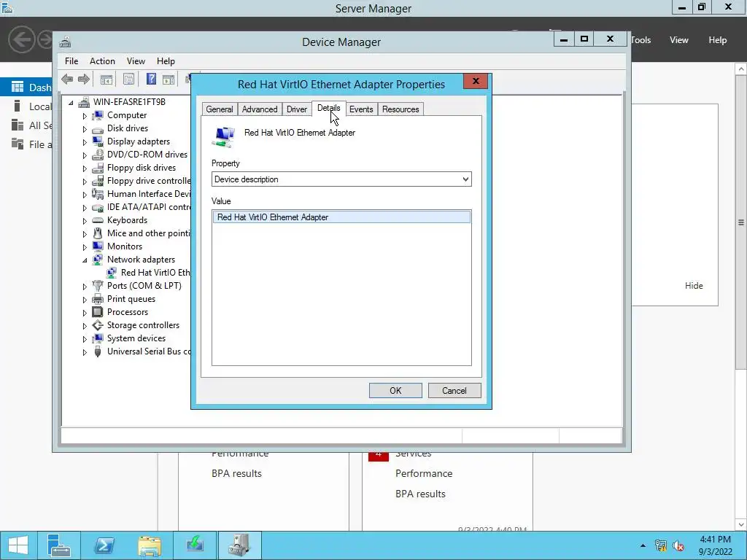This screenshot has width=747, height=560.
Task: Click the Print queues printer icon
Action: tap(98, 299)
